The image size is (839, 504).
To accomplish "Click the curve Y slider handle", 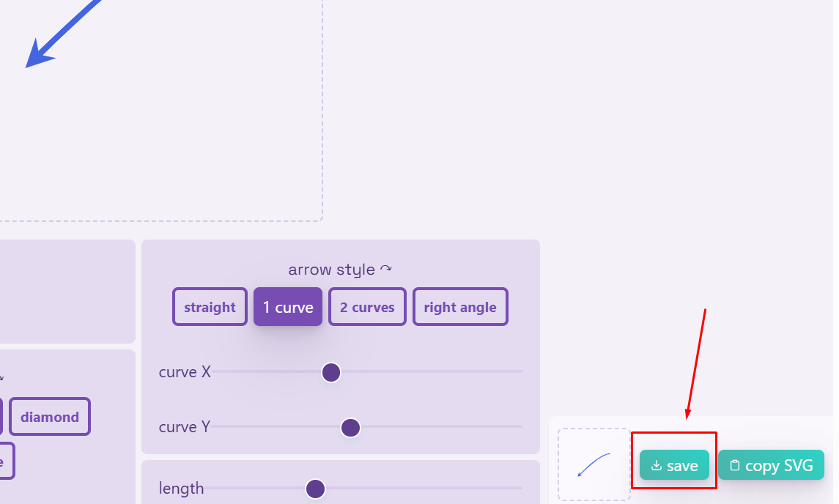I will (350, 427).
